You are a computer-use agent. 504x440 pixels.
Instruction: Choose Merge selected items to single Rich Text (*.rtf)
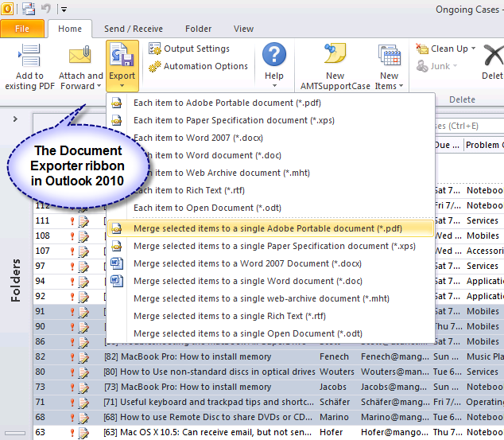270,316
